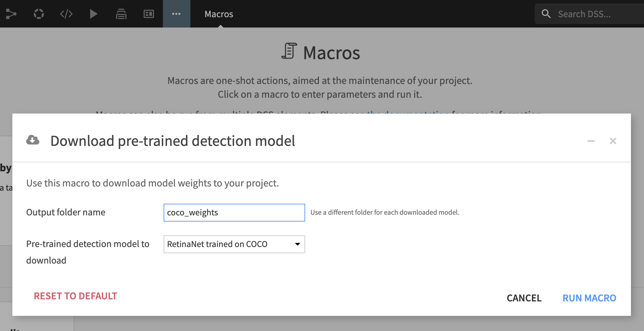The height and width of the screenshot is (331, 644).
Task: Minimize the download model dialog
Action: click(591, 141)
